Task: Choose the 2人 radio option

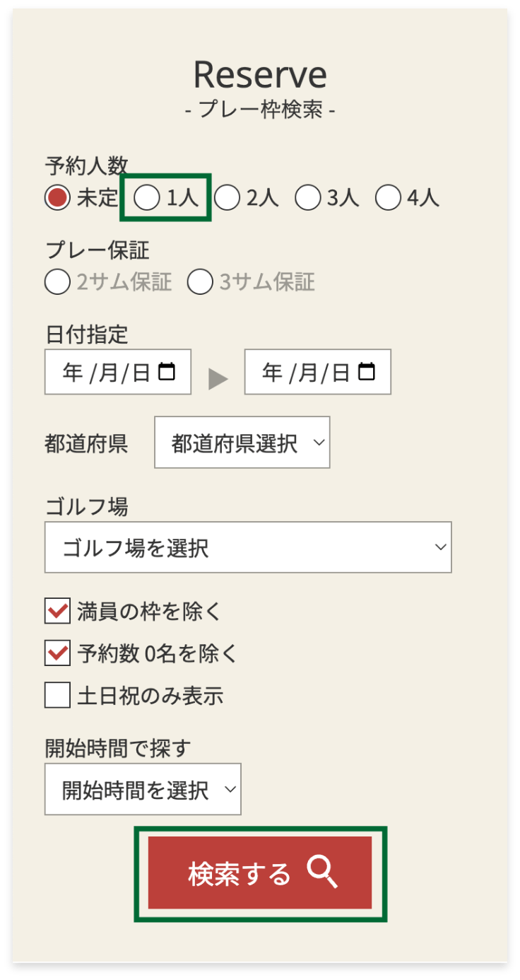Action: pos(227,198)
